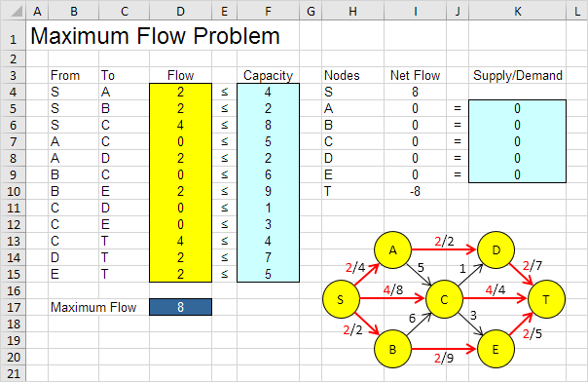Click the 4/4 edge label in diagram
This screenshot has width=588, height=382.
[495, 289]
